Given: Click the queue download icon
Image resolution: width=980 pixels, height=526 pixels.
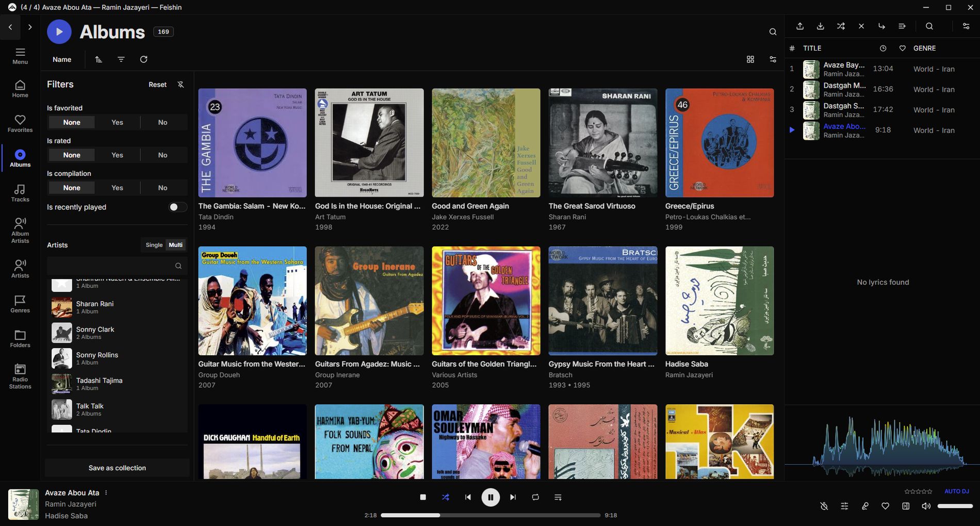Looking at the screenshot, I should 821,26.
